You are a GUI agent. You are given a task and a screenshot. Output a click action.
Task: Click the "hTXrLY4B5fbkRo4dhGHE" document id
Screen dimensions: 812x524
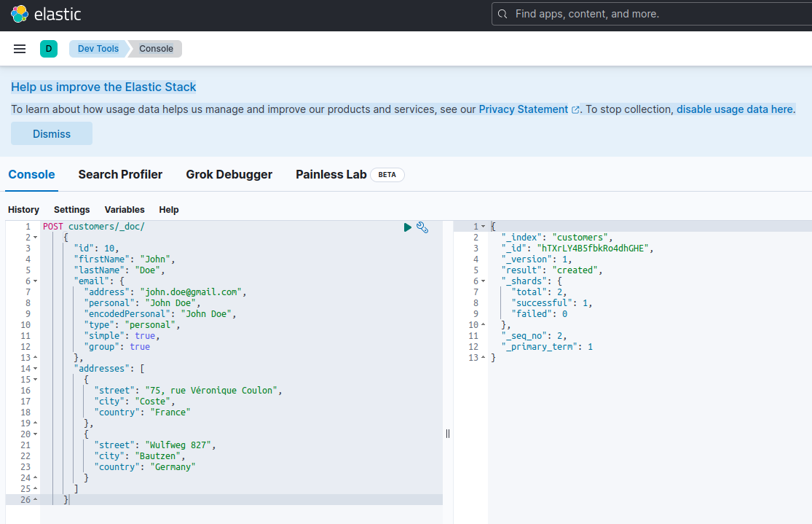(592, 249)
